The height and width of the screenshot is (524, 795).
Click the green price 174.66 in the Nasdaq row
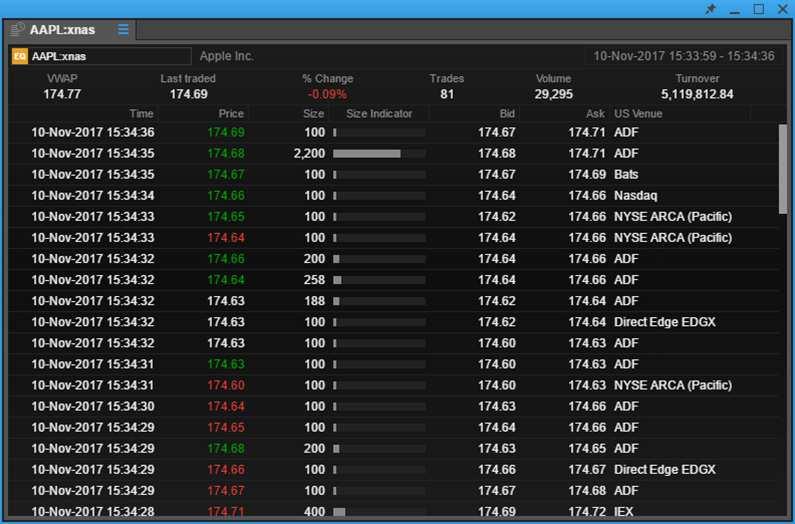click(226, 195)
